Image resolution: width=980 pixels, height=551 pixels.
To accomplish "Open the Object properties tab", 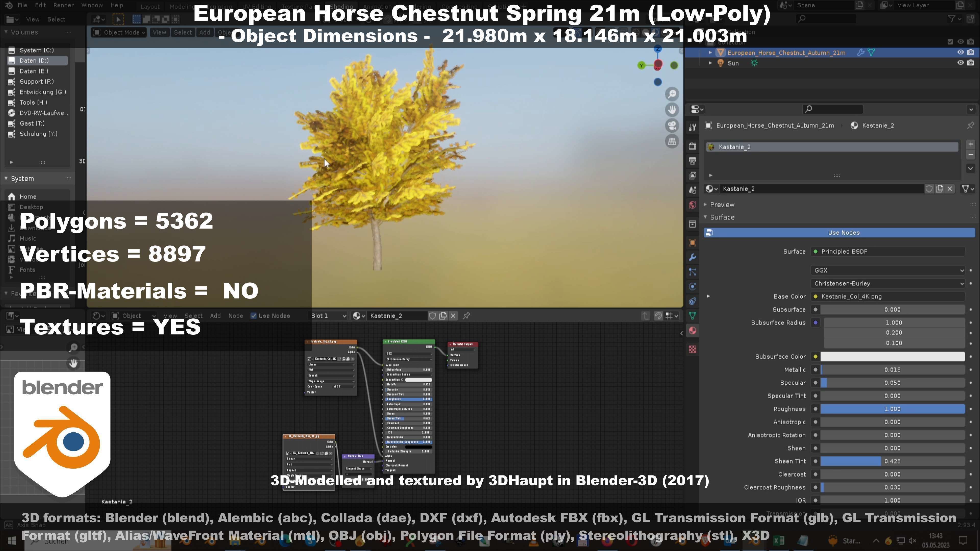I will click(x=692, y=243).
